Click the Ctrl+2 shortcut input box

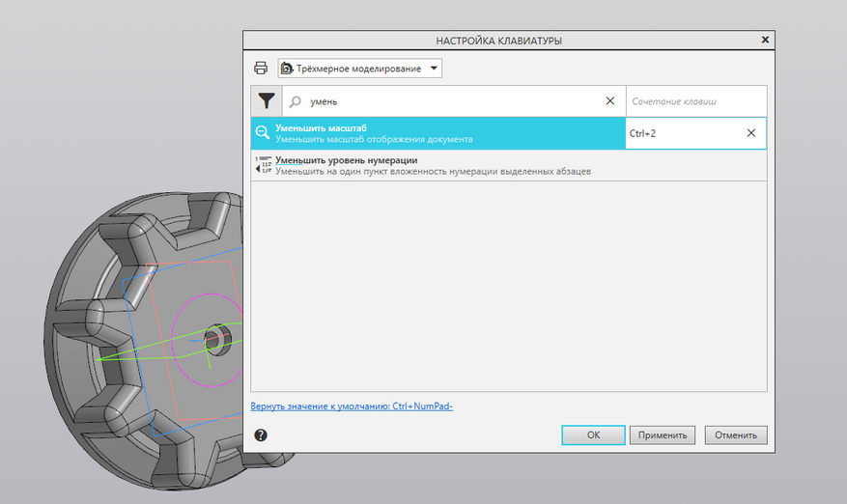point(684,133)
